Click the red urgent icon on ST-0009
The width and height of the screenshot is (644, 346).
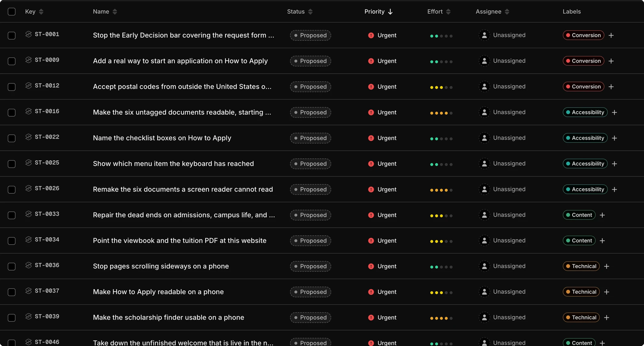click(x=371, y=61)
